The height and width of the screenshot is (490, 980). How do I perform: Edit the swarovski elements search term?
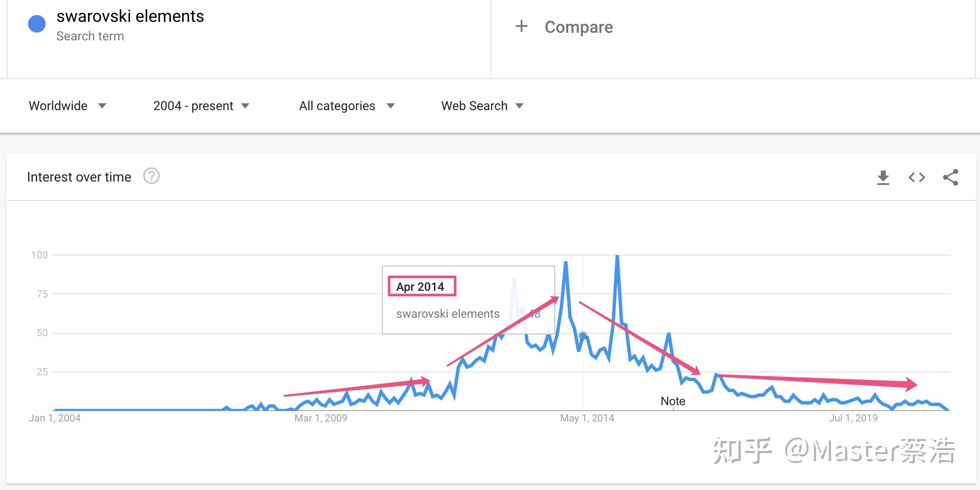(130, 16)
